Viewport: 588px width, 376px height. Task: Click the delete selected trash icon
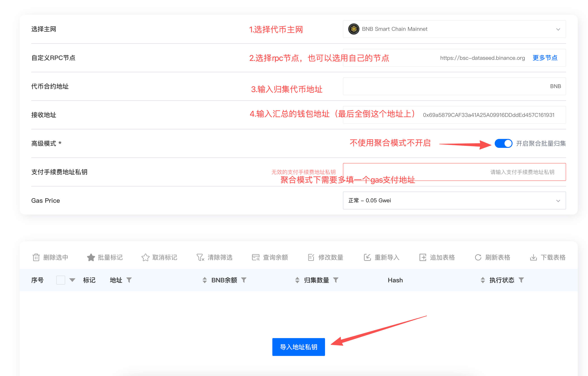(x=36, y=257)
